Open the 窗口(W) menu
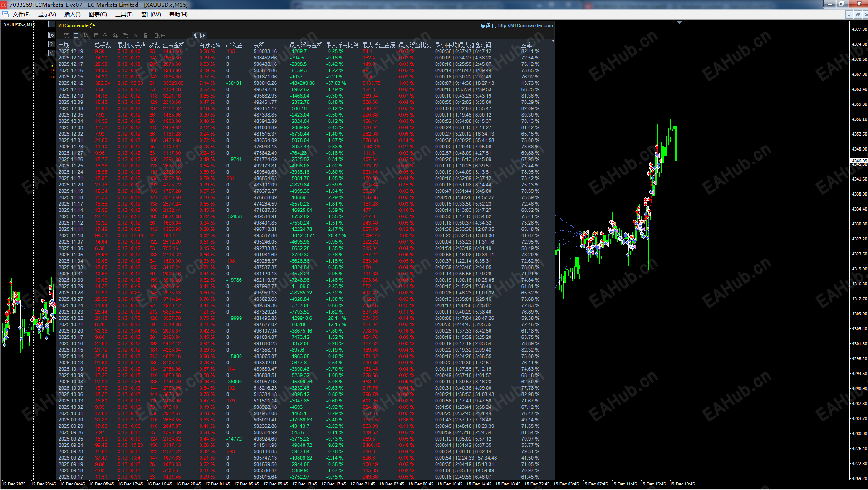Viewport: 868px width, 490px height. (x=150, y=14)
